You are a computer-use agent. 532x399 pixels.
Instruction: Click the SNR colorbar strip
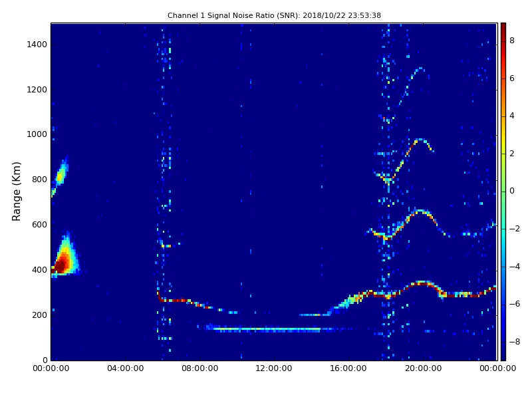tap(503, 192)
